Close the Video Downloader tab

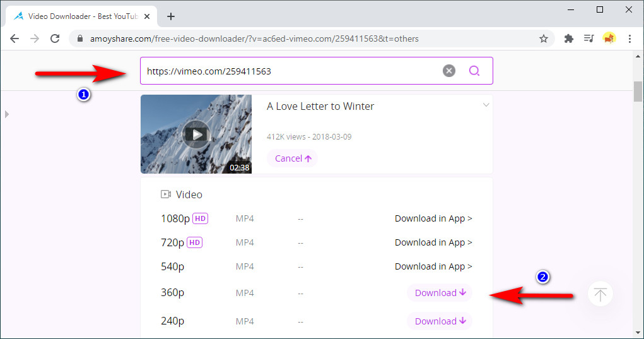click(x=147, y=16)
